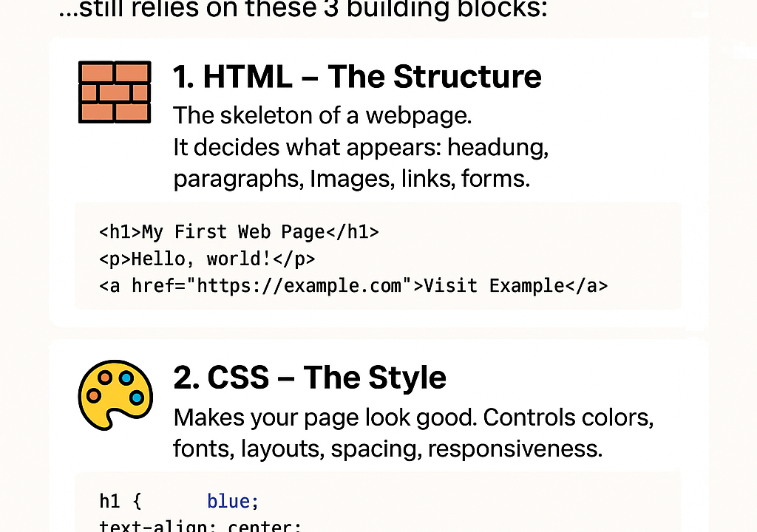Viewport: 757px width, 532px height.
Task: Click the "Hello, world!" paragraph code line
Action: click(207, 259)
